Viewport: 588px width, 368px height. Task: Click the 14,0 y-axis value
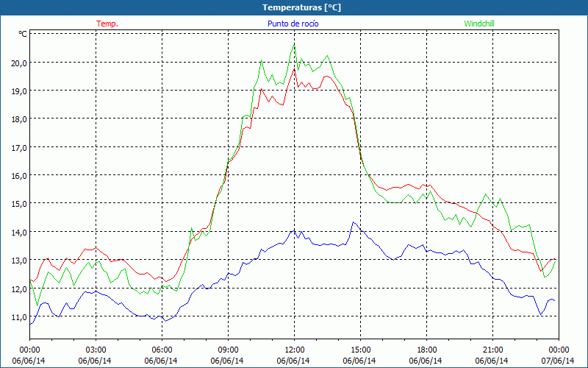pos(19,232)
